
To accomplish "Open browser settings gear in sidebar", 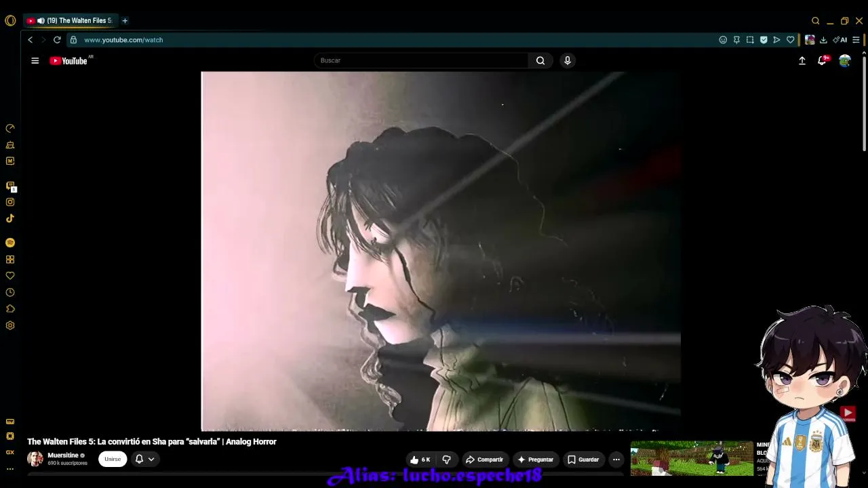I will tap(10, 325).
